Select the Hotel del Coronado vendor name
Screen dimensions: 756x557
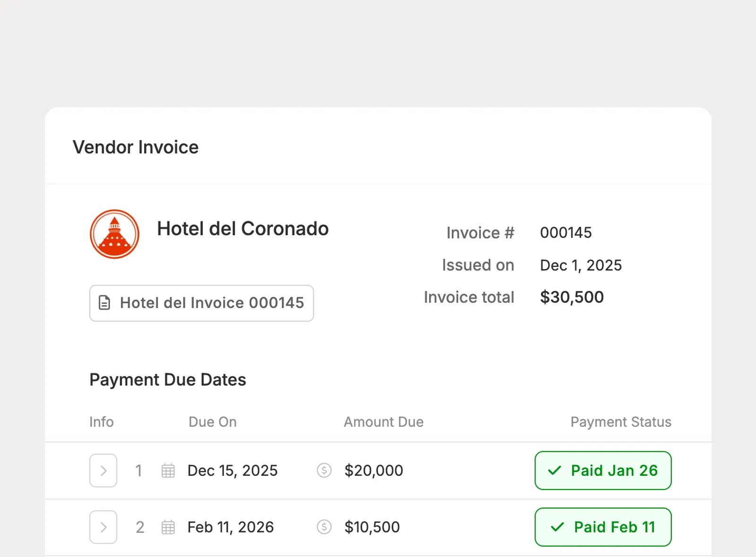(x=243, y=229)
